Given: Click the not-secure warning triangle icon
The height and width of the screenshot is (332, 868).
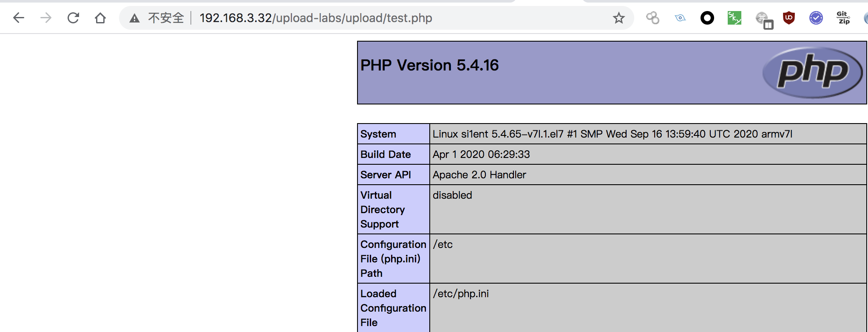Looking at the screenshot, I should pos(135,18).
